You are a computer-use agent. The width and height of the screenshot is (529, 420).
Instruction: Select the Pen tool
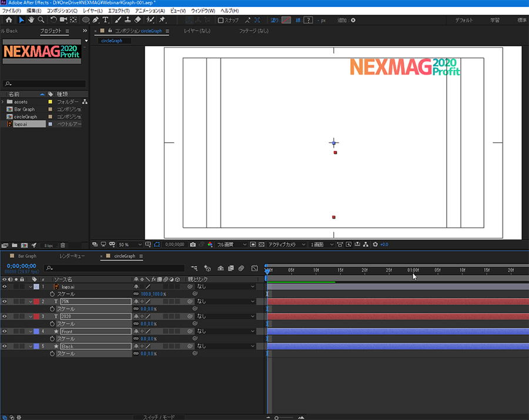coord(95,19)
